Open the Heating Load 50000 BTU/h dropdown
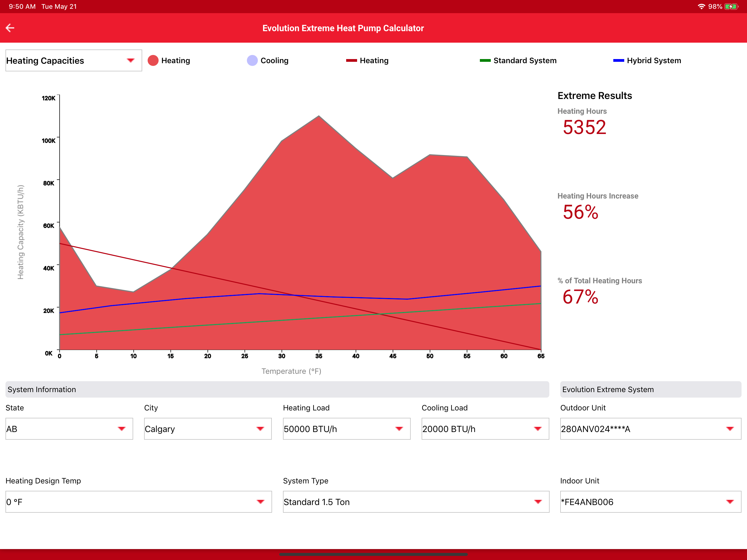The height and width of the screenshot is (560, 747). pyautogui.click(x=346, y=428)
